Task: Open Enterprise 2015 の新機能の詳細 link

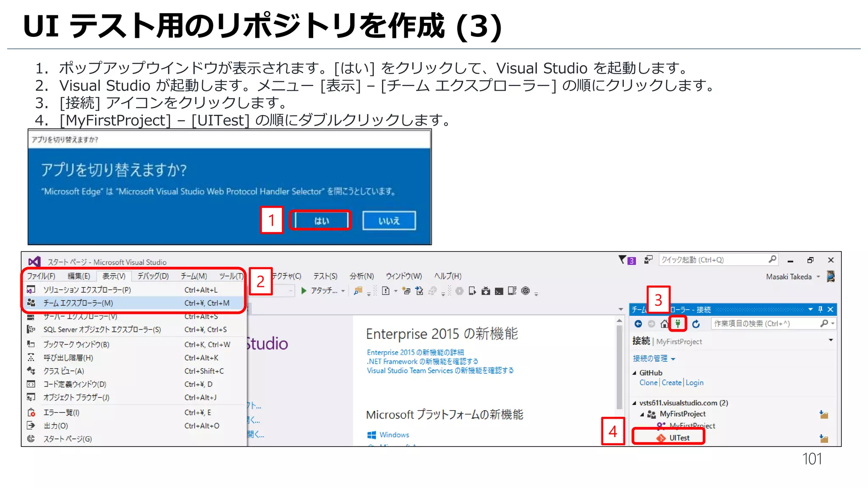Action: [x=415, y=352]
